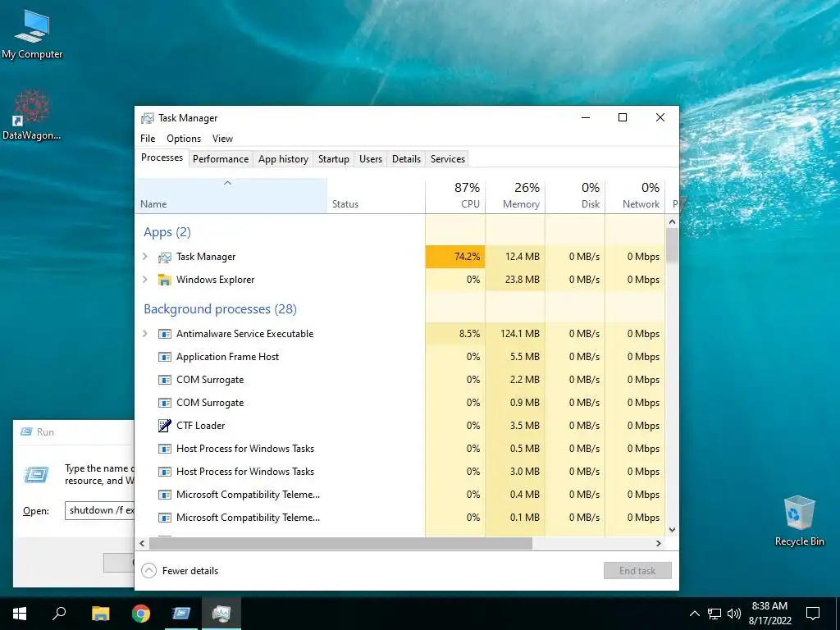This screenshot has height=630, width=840.
Task: Click Task Manager taskbar icon
Action: click(x=221, y=613)
